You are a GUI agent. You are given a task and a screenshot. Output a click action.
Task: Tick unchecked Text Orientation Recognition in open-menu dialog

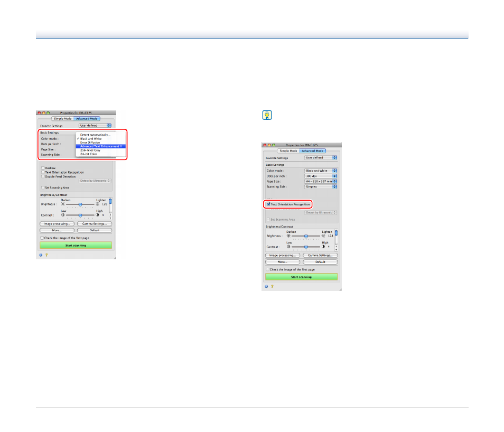click(x=43, y=172)
